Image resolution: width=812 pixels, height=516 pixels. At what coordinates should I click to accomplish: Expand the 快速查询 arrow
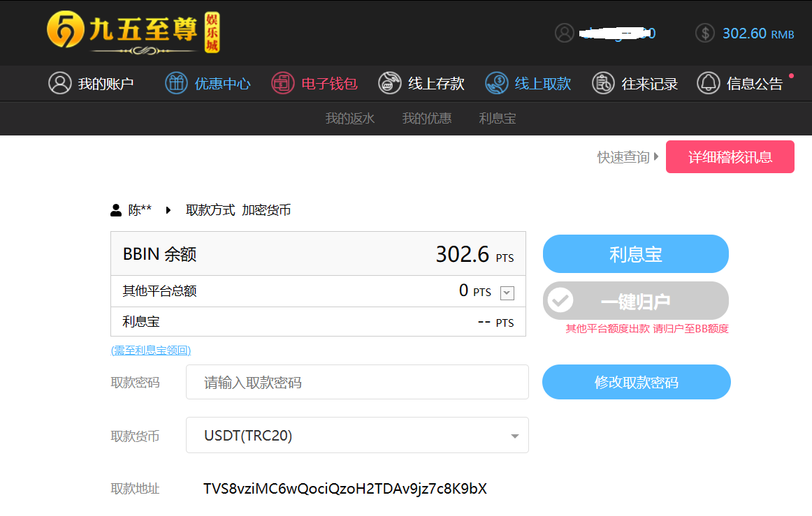tap(656, 157)
